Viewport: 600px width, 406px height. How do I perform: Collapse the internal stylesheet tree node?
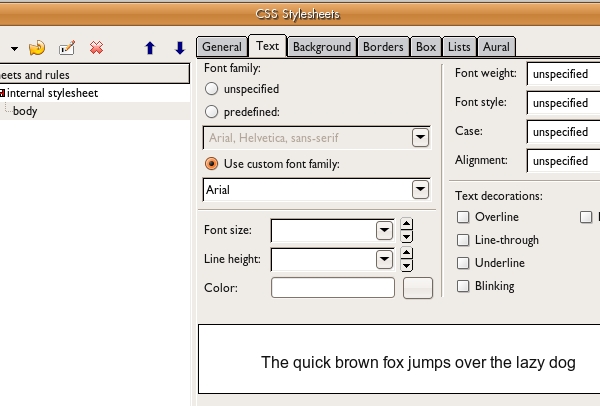tap(3, 93)
